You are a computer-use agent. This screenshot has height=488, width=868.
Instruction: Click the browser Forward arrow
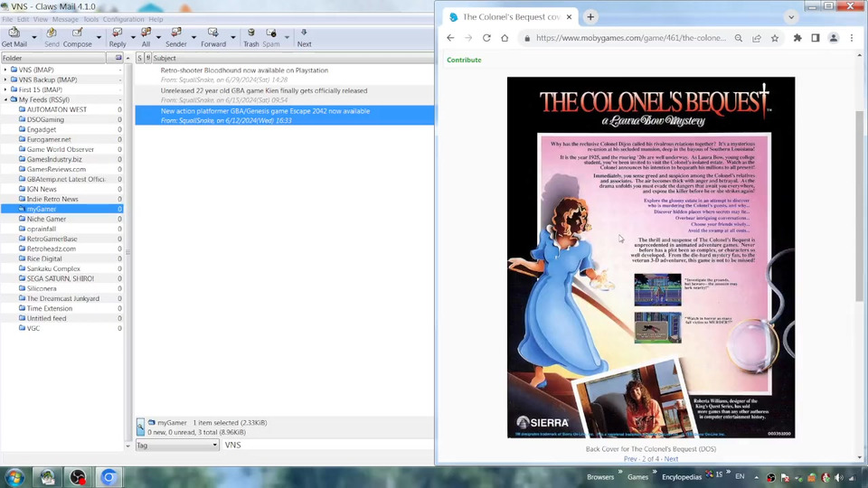pos(468,38)
